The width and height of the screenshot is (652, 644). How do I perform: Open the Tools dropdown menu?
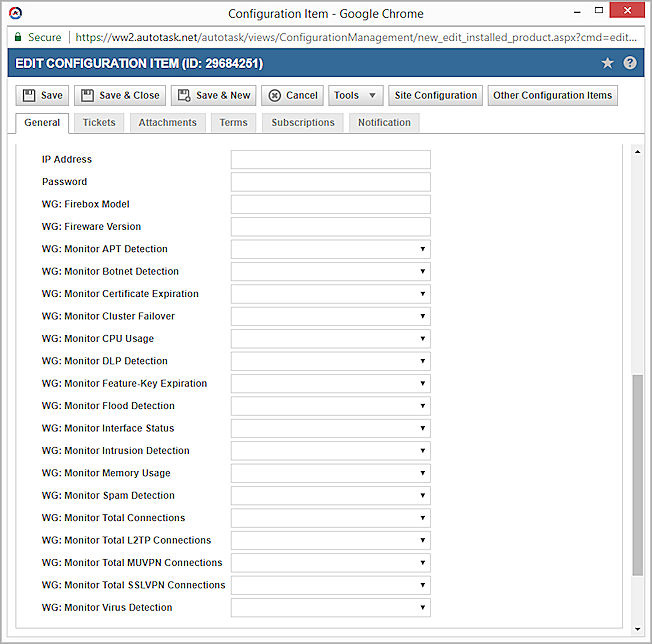coord(355,96)
